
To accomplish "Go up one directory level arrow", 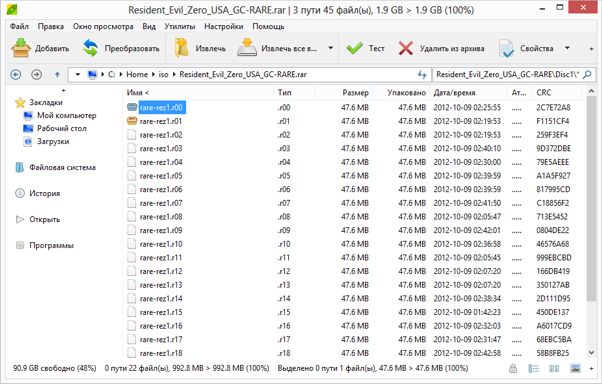I will point(57,74).
